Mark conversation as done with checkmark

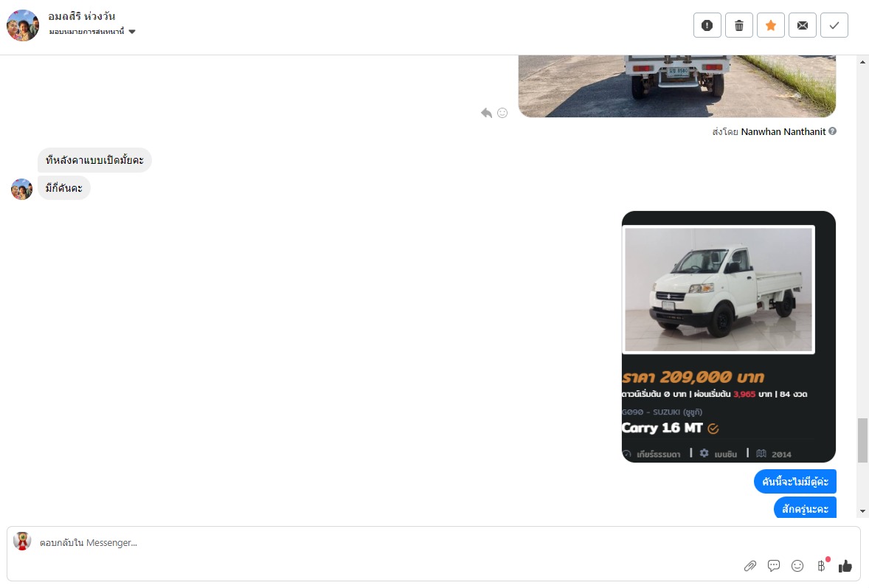click(x=834, y=26)
